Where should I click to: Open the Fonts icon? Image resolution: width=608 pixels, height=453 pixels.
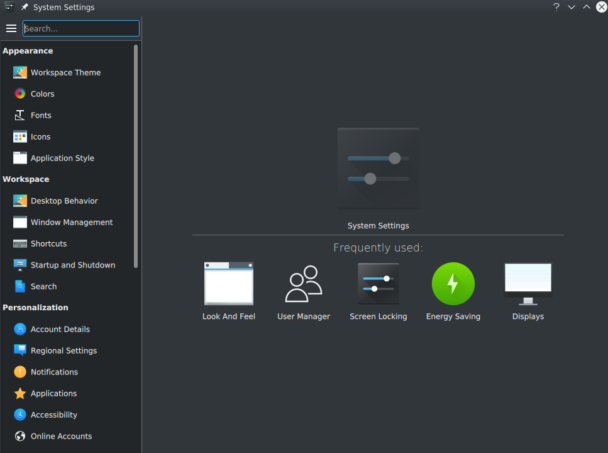(20, 115)
